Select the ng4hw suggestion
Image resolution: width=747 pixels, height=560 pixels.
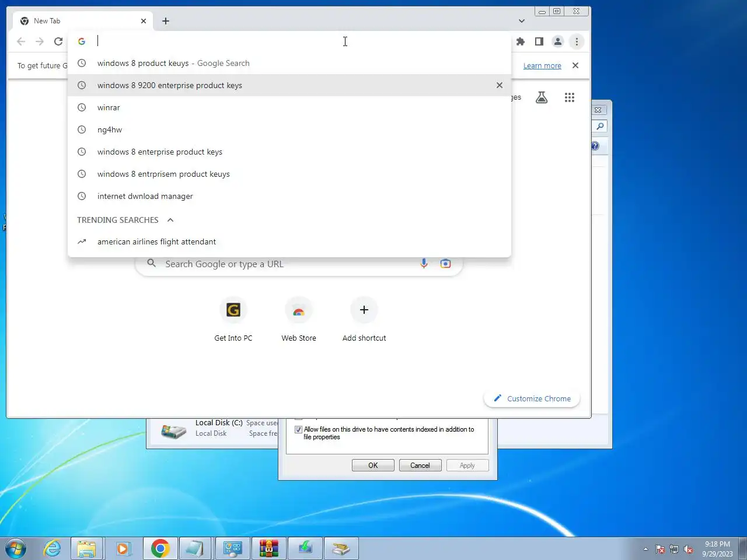coord(289,129)
